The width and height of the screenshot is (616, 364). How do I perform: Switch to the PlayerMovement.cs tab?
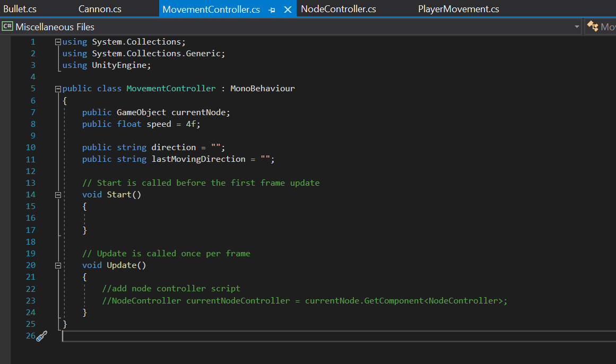tap(458, 8)
